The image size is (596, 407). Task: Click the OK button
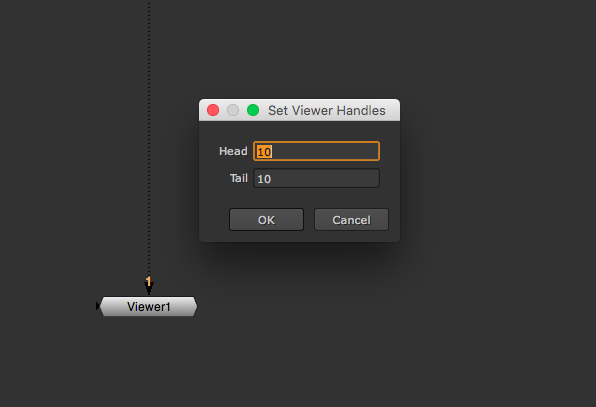[x=266, y=220]
